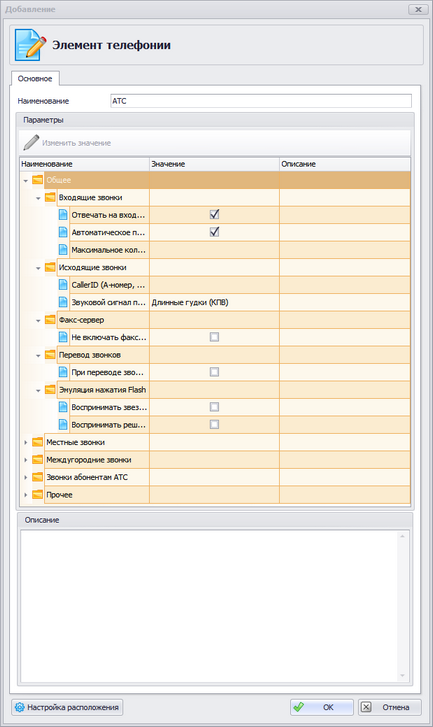
Task: Click the folder icon beside Прочее
Action: [38, 495]
